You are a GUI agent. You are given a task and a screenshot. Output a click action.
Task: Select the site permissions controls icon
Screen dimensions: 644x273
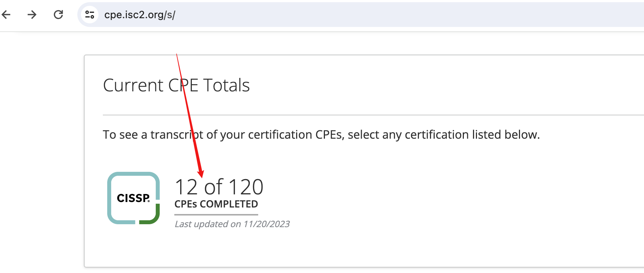click(89, 15)
